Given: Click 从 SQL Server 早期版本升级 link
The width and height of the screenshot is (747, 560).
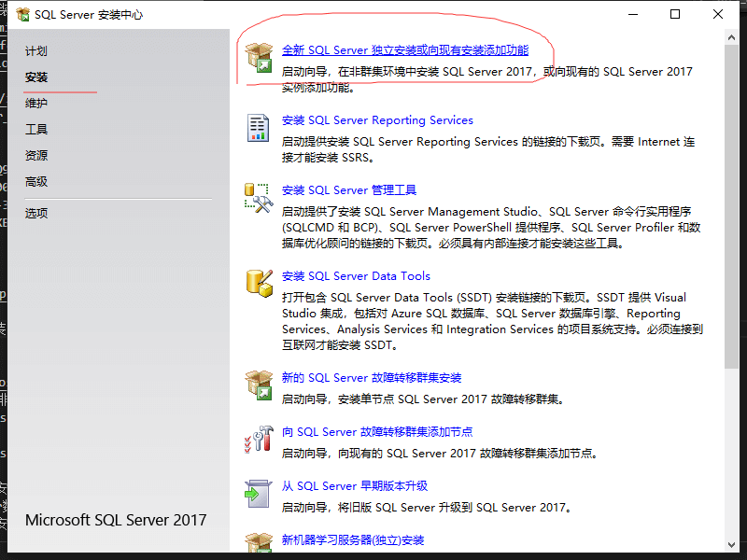Looking at the screenshot, I should [x=355, y=486].
